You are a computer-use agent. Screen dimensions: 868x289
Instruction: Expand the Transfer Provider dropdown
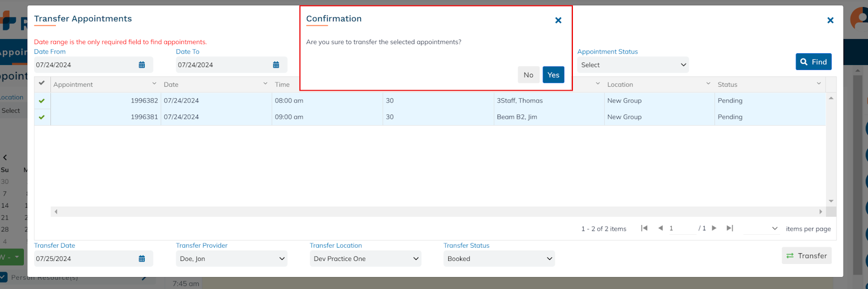pyautogui.click(x=232, y=259)
